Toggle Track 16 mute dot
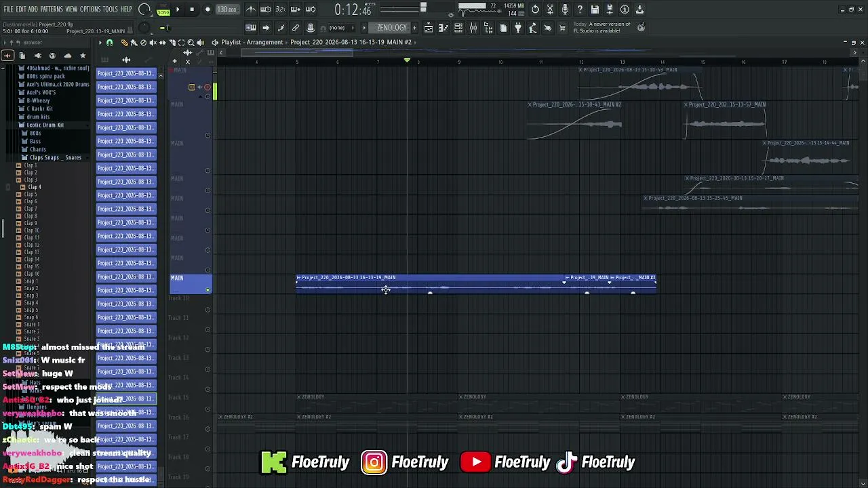The image size is (868, 488). pos(208,429)
